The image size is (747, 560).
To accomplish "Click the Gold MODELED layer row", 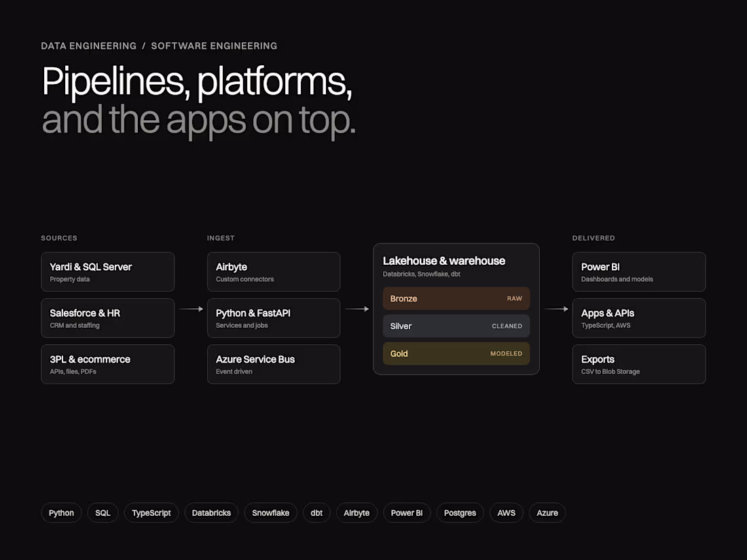I will [456, 354].
